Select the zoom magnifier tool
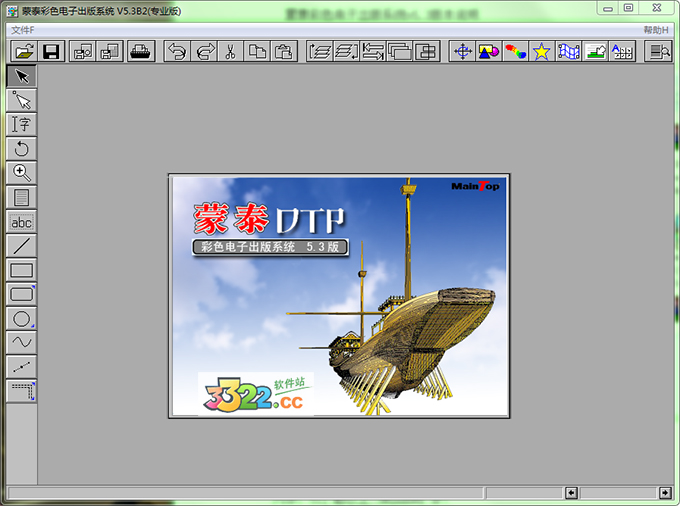The width and height of the screenshot is (680, 506). click(x=22, y=172)
